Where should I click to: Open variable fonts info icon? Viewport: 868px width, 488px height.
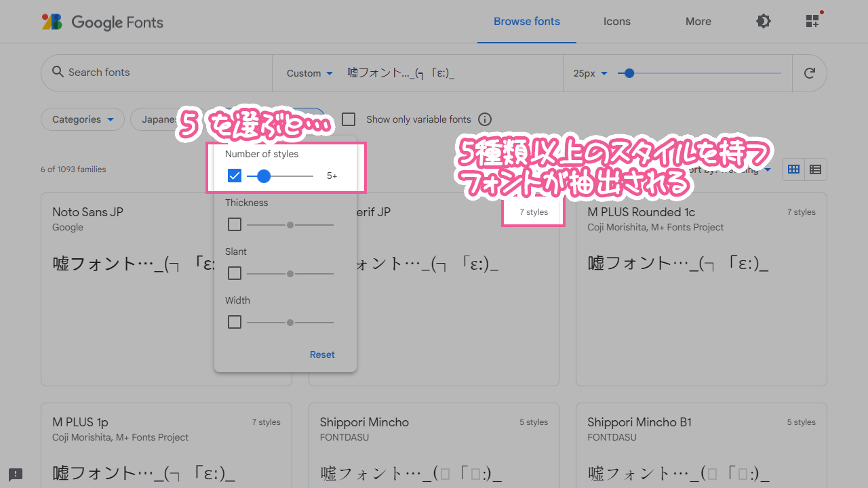(x=485, y=119)
